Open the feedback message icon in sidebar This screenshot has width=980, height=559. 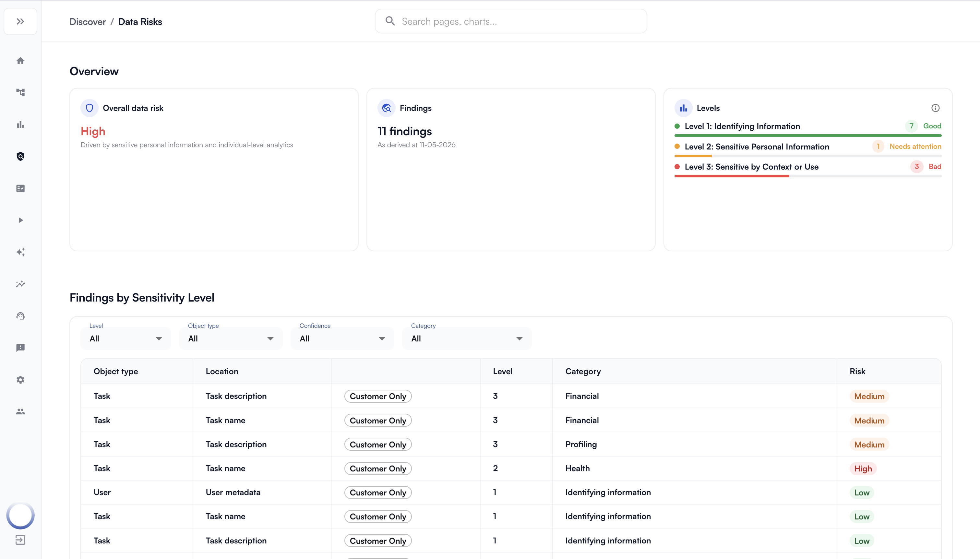coord(20,348)
